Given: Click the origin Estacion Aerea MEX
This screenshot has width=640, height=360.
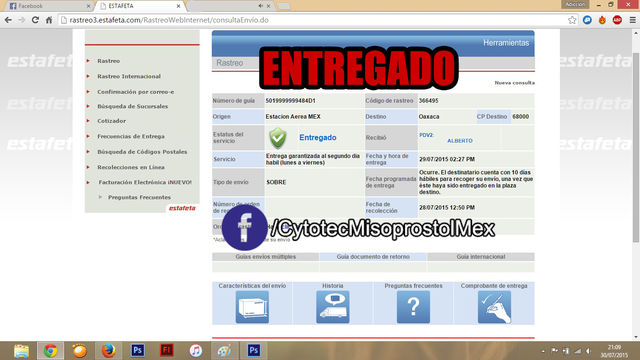Looking at the screenshot, I should click(x=293, y=117).
